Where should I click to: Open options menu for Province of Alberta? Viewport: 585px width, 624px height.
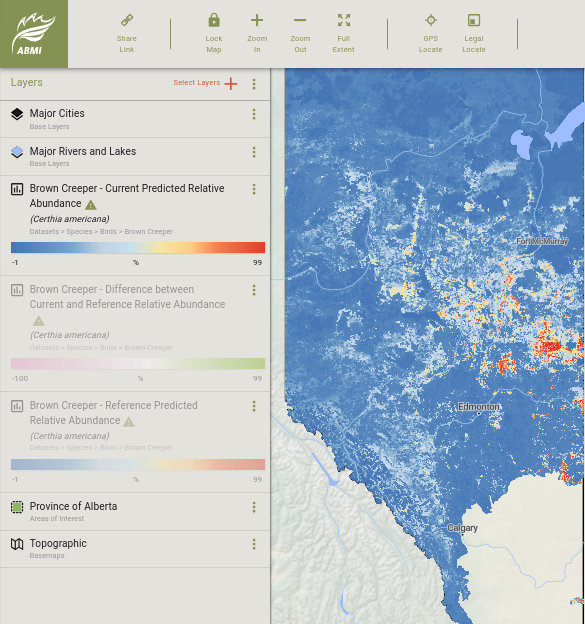(254, 507)
